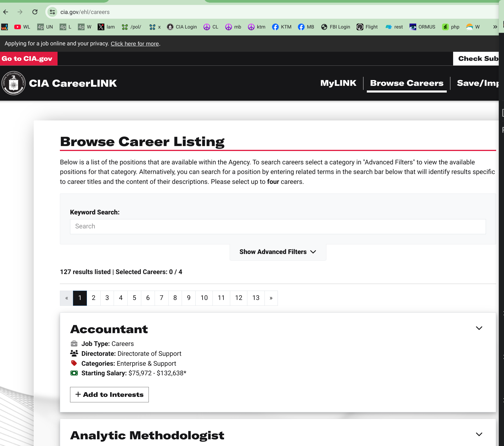Open the 'rest' bookmark
Viewport: 504px width, 446px height.
pos(394,27)
